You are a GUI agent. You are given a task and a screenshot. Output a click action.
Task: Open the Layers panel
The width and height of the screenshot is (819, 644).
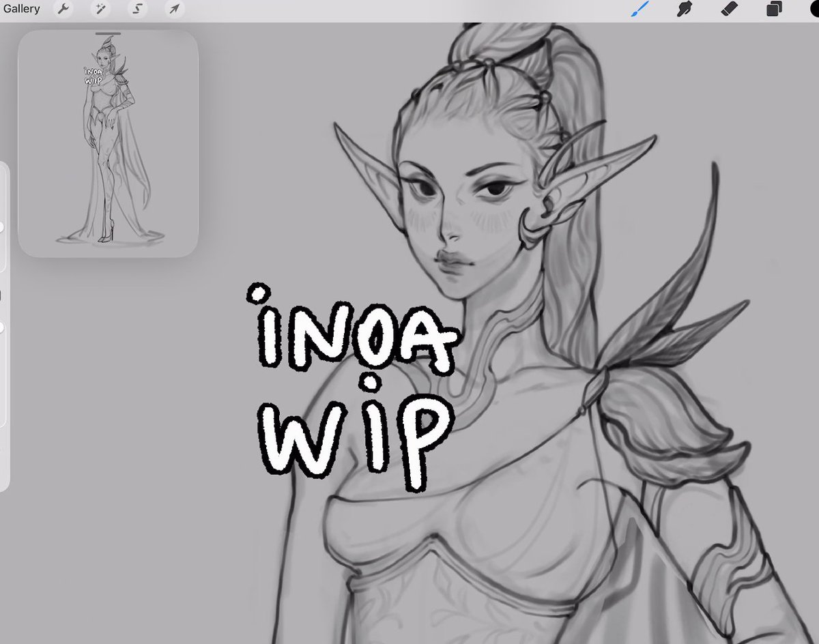[774, 9]
